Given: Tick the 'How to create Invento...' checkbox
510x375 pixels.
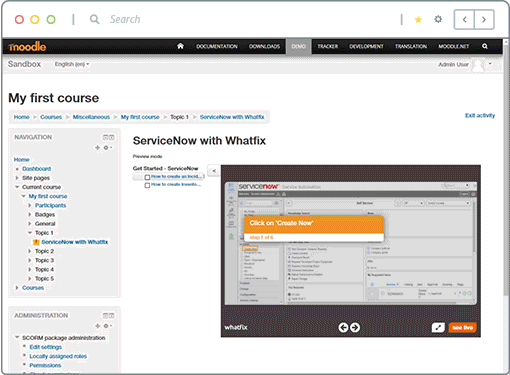Looking at the screenshot, I should coord(147,185).
